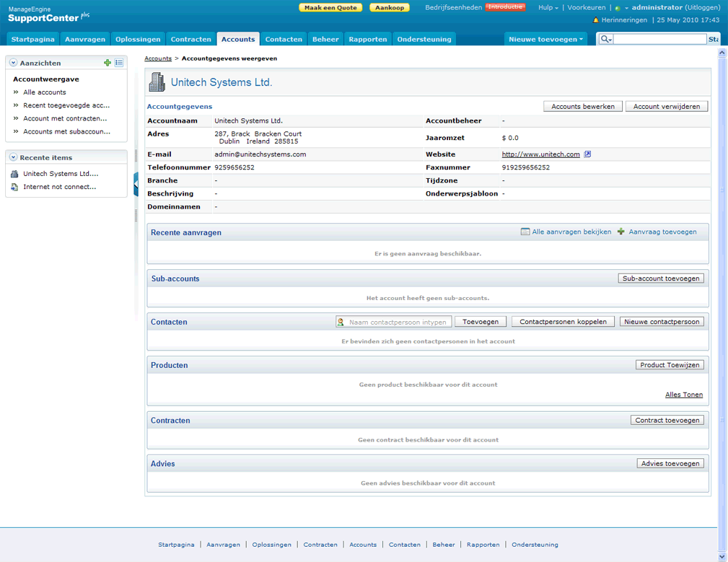The width and height of the screenshot is (728, 562).
Task: Open the Startpagina tab
Action: tap(33, 39)
